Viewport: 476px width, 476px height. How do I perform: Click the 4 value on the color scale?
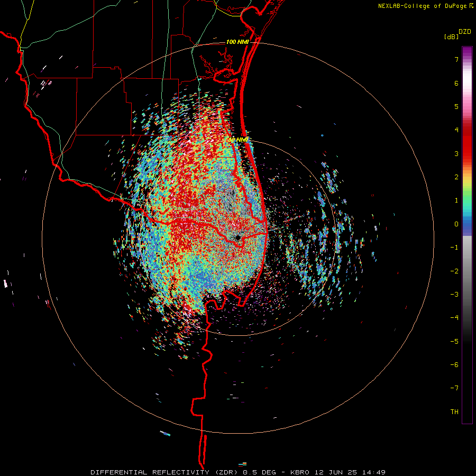point(456,130)
